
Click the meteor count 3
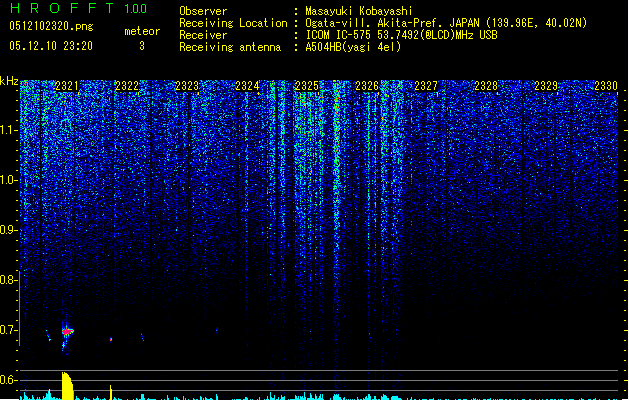pos(142,46)
